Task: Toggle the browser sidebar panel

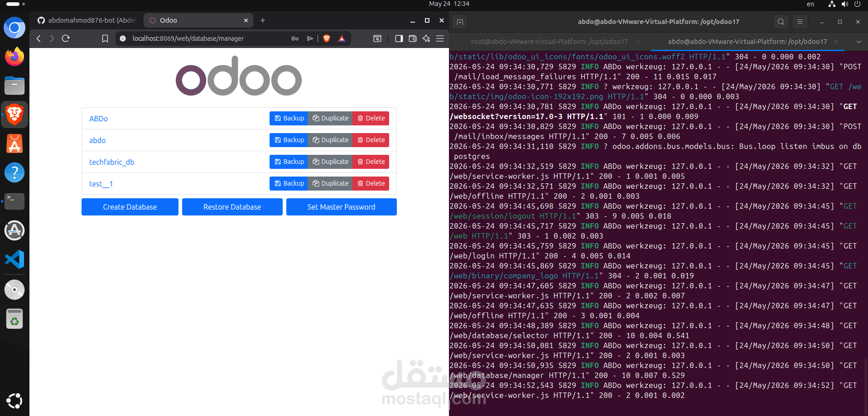Action: [x=399, y=38]
